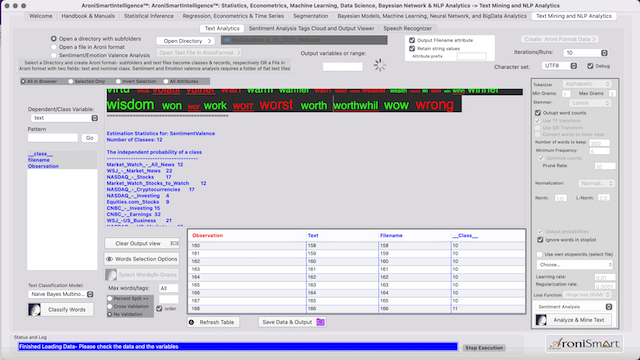The height and width of the screenshot is (360, 640).
Task: Open Sentiment Analysis Tags Cloud and Output Viewer tab
Action: tap(311, 28)
